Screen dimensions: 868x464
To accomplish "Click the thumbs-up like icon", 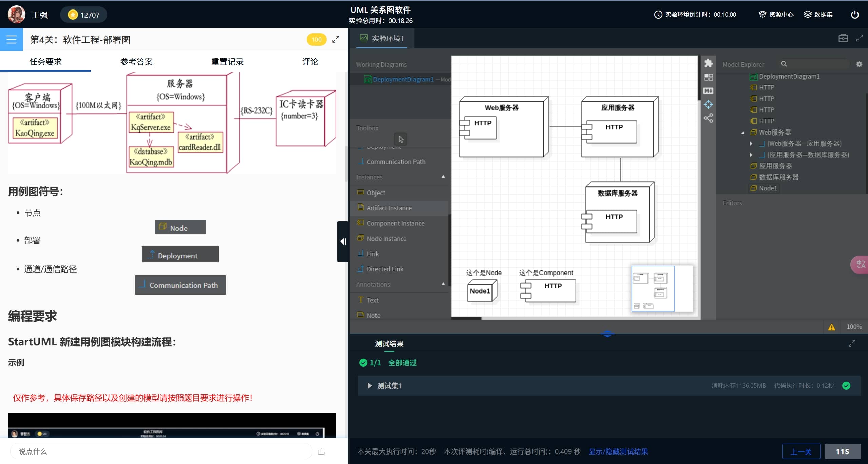I will [x=321, y=451].
